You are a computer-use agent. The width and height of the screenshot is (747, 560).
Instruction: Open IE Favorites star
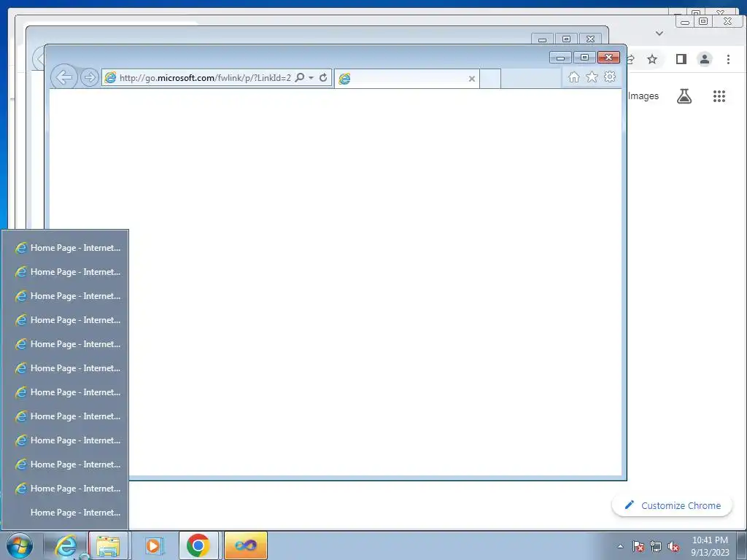coord(592,77)
